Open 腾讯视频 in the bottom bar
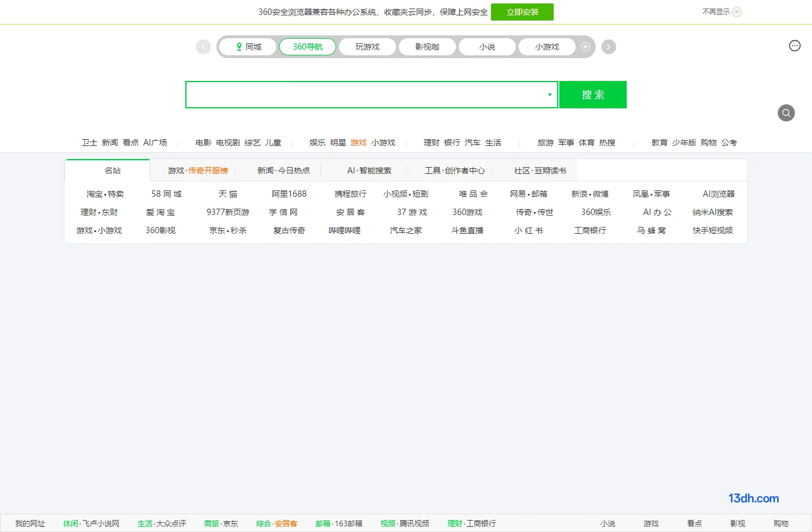Image resolution: width=812 pixels, height=532 pixels. point(415,523)
